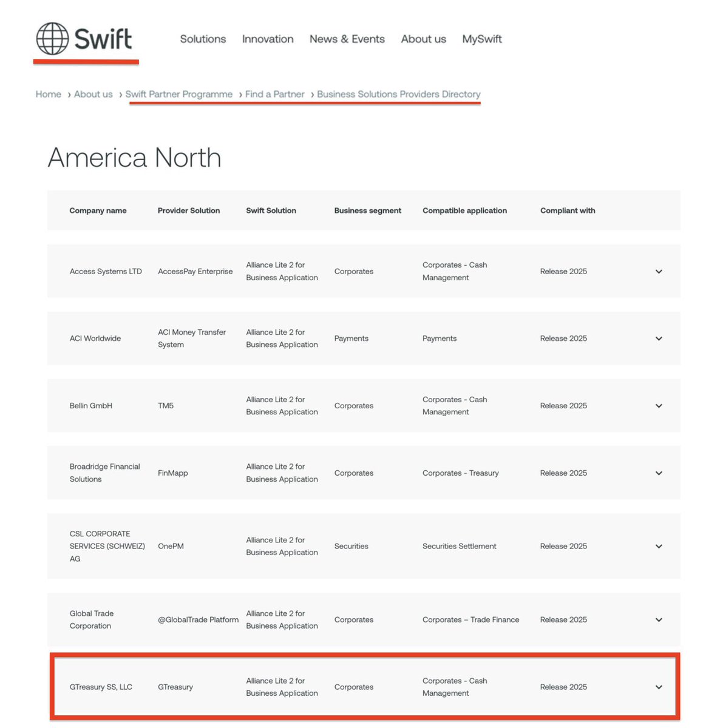Select the Global Trade Corporation company name
This screenshot has width=706, height=728.
click(92, 619)
